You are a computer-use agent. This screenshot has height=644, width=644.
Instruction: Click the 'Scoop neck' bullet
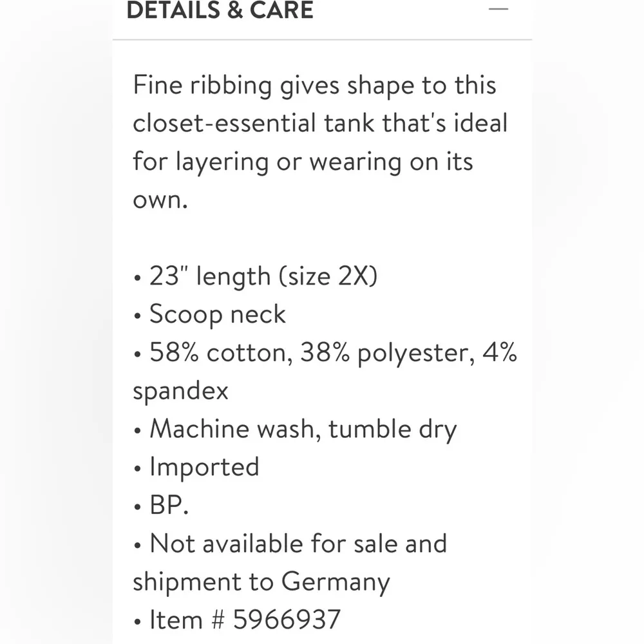tap(217, 314)
